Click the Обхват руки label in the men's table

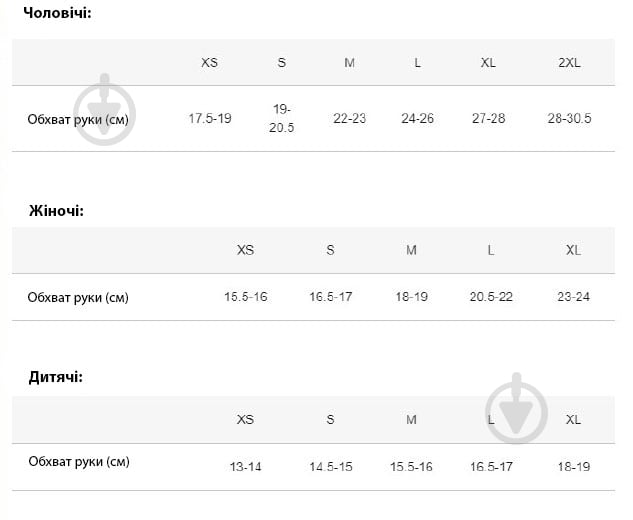[78, 119]
